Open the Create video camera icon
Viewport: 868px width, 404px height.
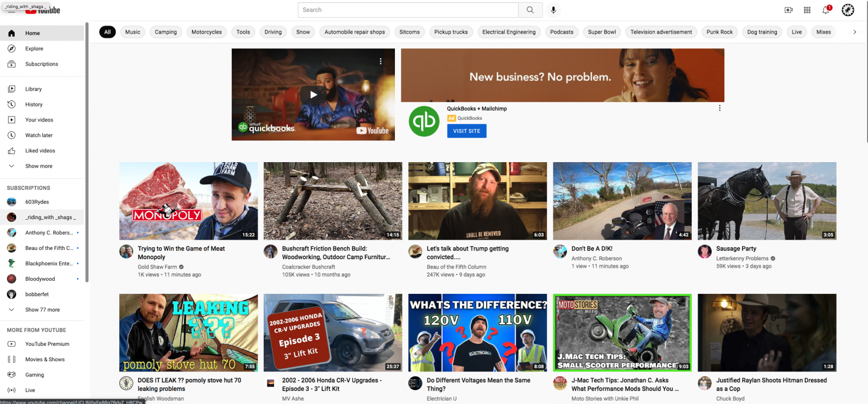pyautogui.click(x=788, y=10)
